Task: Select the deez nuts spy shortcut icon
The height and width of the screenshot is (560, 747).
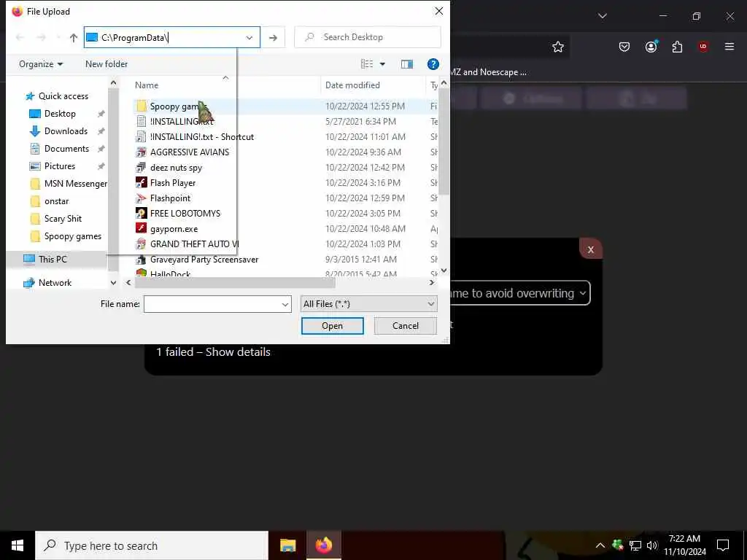Action: point(141,167)
